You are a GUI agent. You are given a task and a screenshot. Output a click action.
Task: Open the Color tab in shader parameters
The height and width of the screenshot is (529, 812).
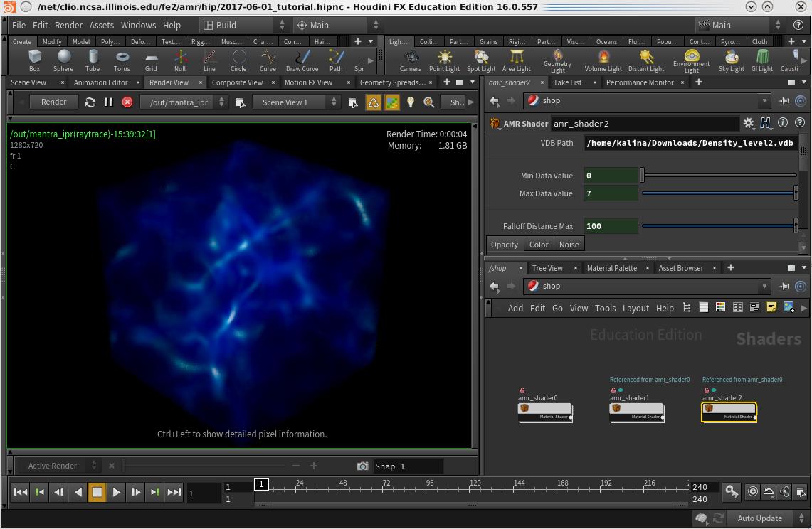pyautogui.click(x=539, y=245)
